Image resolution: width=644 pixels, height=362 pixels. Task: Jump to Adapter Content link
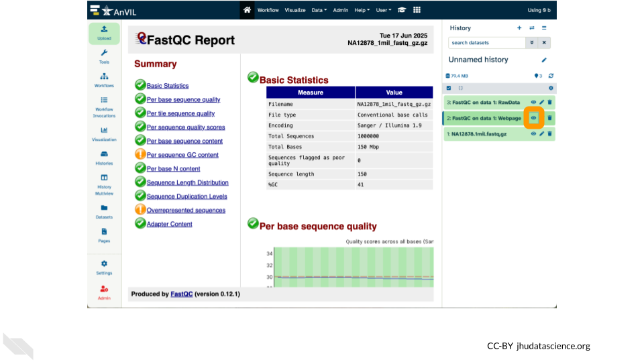tap(169, 224)
